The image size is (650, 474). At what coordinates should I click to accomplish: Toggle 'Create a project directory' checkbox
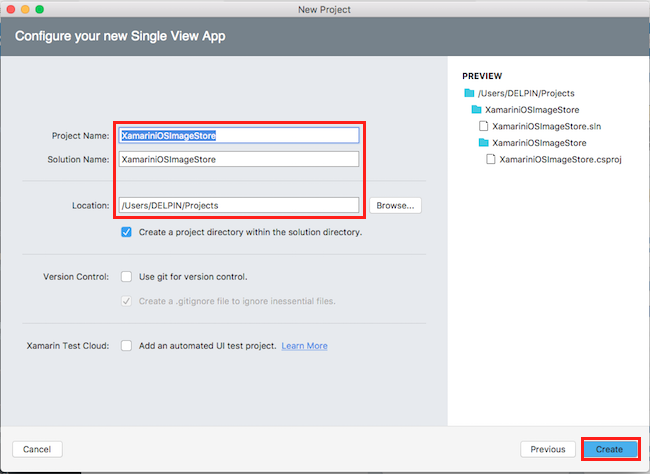click(x=126, y=232)
